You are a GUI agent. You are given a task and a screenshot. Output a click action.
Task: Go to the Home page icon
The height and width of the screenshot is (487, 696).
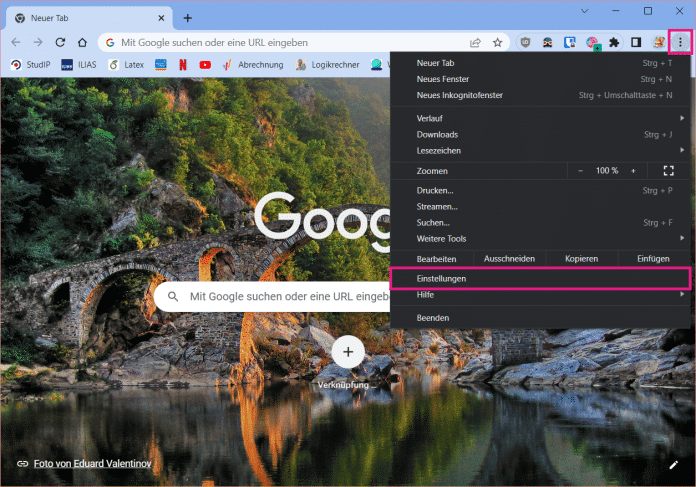click(83, 43)
